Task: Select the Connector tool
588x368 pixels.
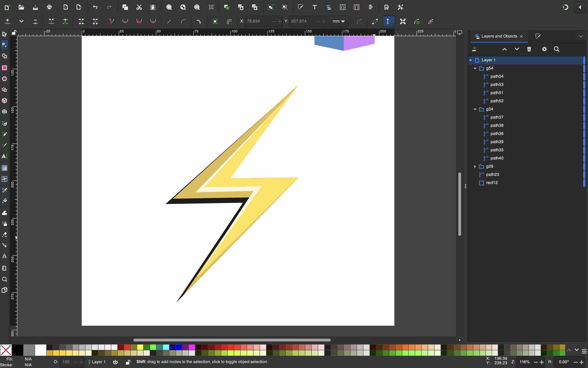Action: point(4,245)
